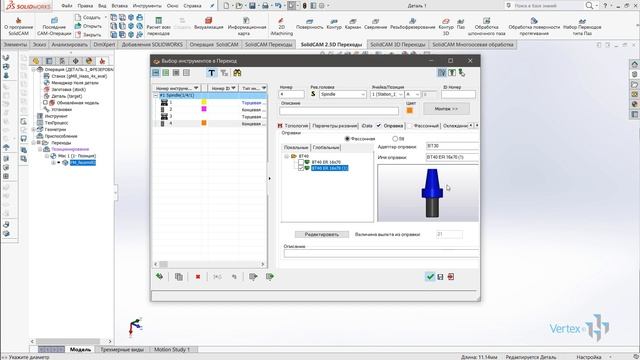Toggle the Фасонный tab checkbox
640x360 pixels.
[409, 126]
